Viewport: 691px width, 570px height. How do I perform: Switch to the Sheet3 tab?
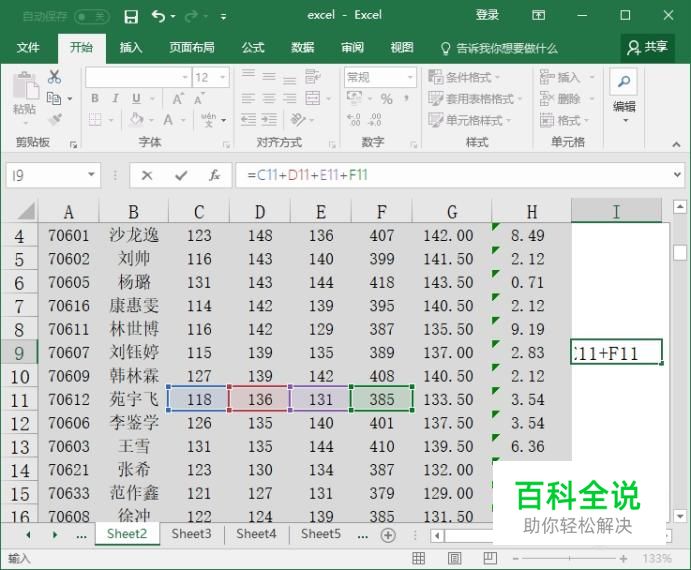[192, 534]
